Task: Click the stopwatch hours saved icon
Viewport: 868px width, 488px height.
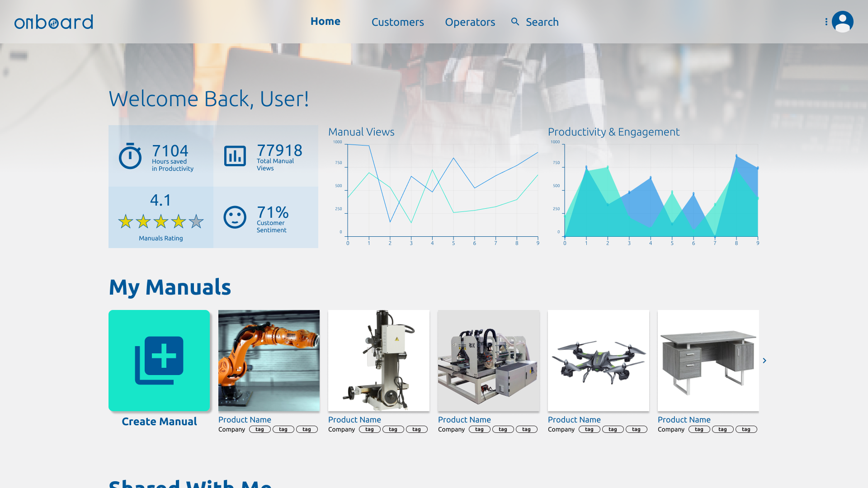Action: coord(130,156)
